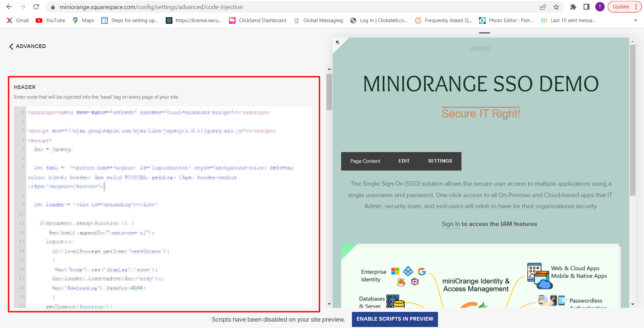Click the browser extensions puzzle icon
Viewport: 644px width, 328px height.
coord(573,7)
